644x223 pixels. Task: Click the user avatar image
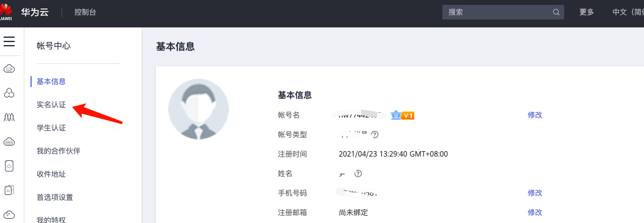pyautogui.click(x=199, y=109)
